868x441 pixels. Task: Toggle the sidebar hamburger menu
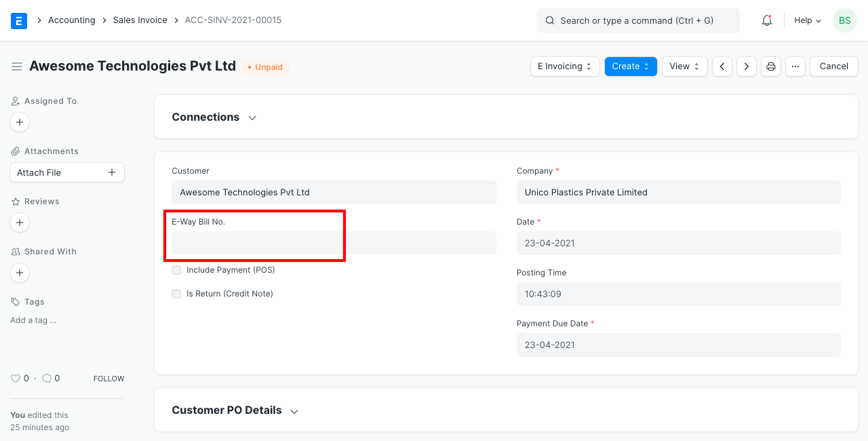pyautogui.click(x=17, y=66)
